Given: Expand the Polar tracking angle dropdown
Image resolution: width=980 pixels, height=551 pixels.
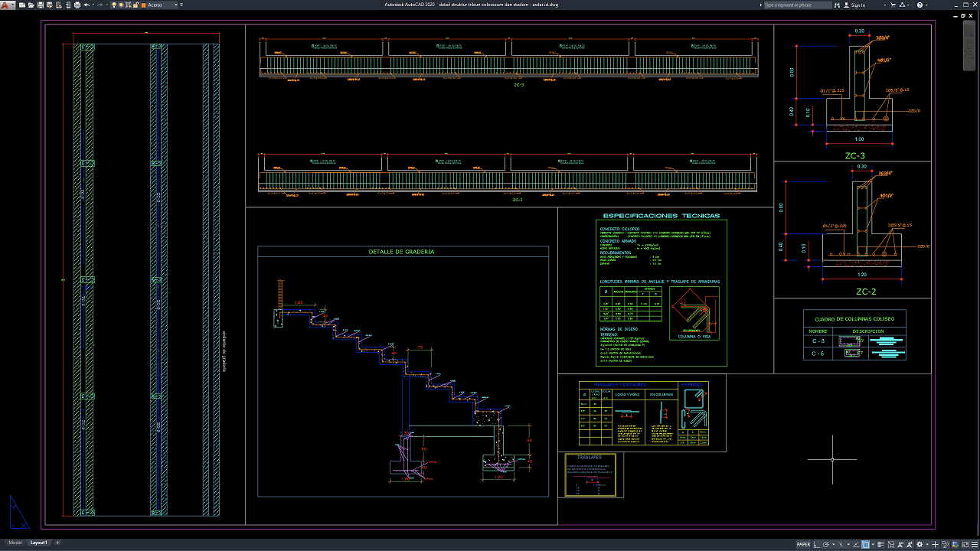Looking at the screenshot, I should (x=833, y=545).
